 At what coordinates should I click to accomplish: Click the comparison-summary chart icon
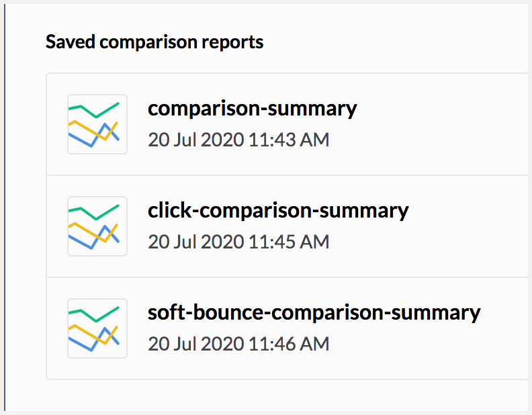pyautogui.click(x=97, y=124)
